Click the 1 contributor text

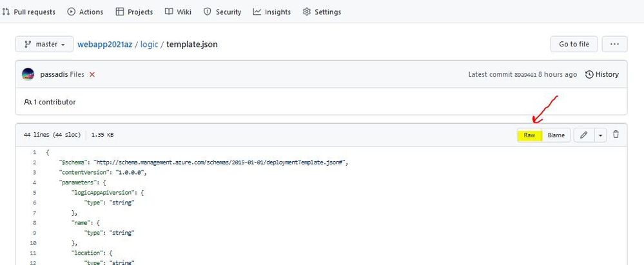point(54,102)
